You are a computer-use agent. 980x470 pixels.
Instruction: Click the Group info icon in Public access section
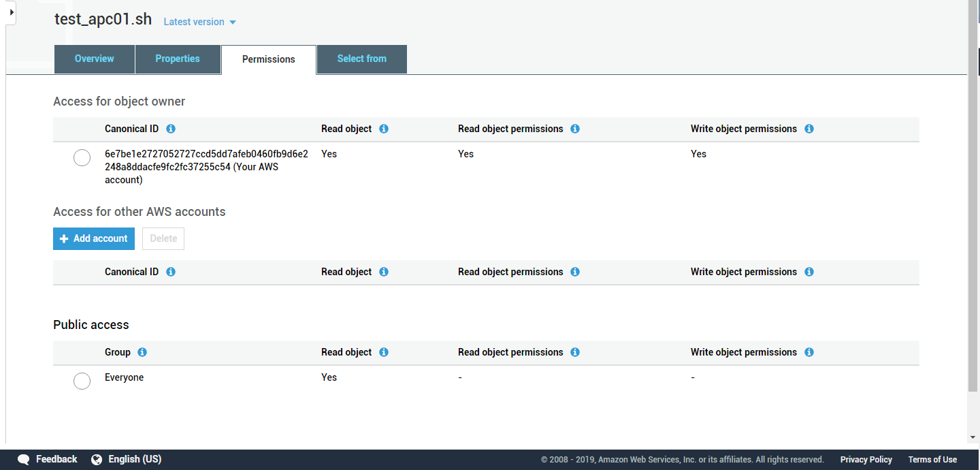[x=142, y=352]
